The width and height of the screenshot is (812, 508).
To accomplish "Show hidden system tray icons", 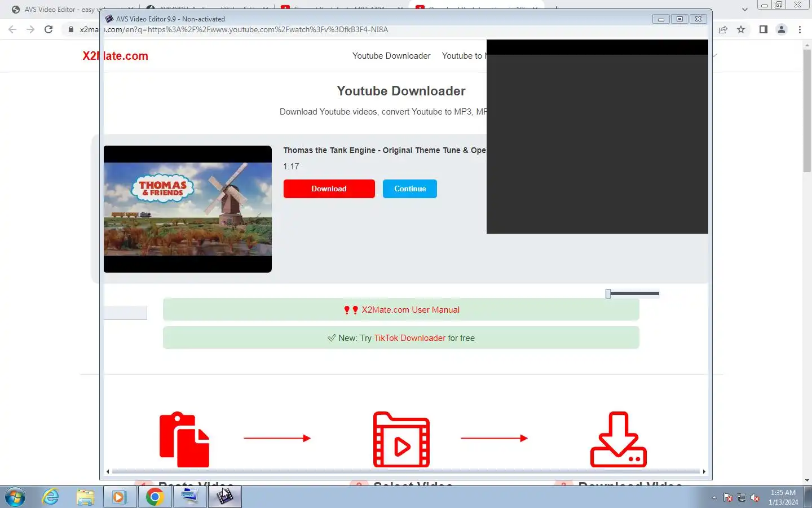I will coord(714,498).
